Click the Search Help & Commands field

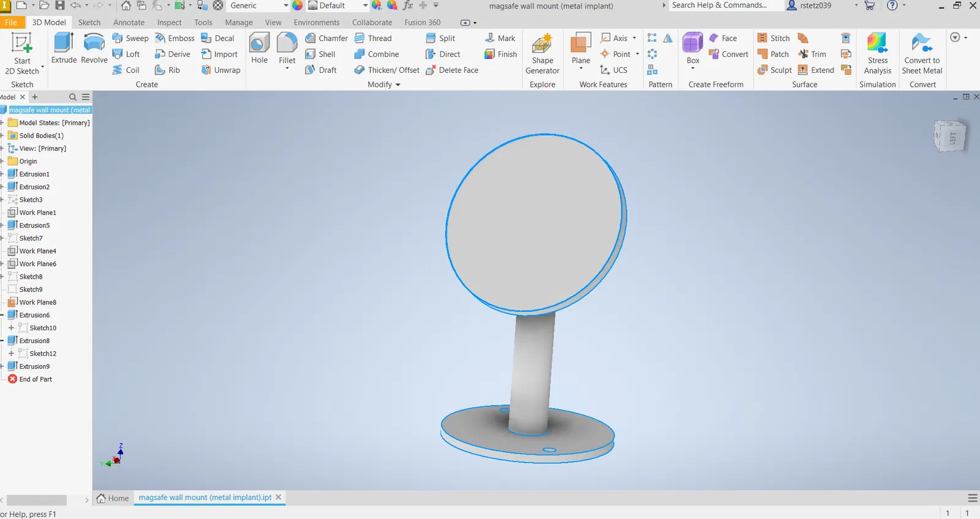coord(726,6)
